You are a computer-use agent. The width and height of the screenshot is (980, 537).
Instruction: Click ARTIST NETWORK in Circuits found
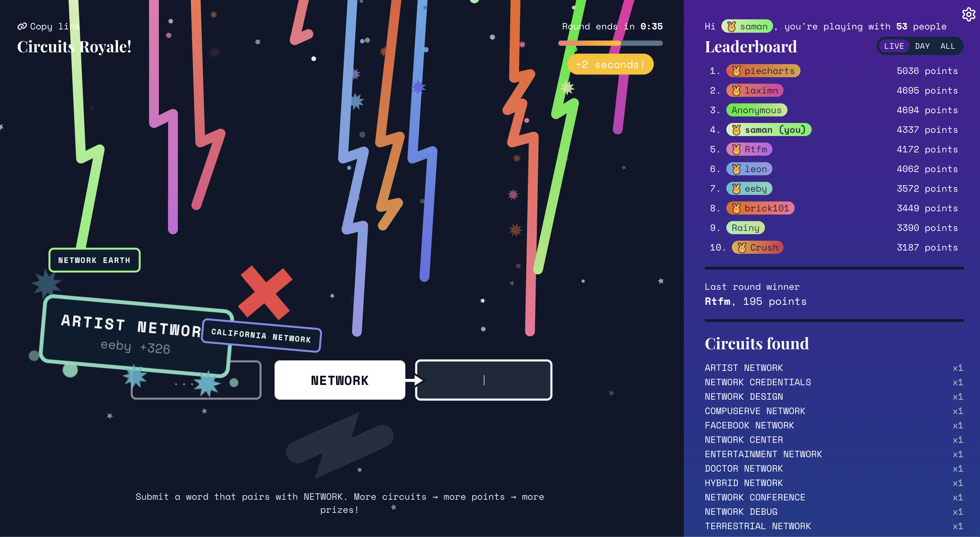coord(743,368)
